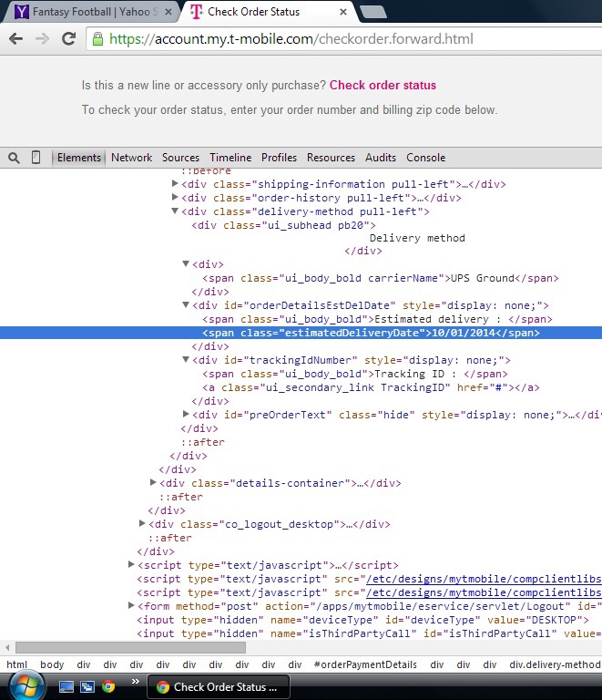This screenshot has height=700, width=602.
Task: Select the estimatedDeliveryDate span row
Action: 301,333
